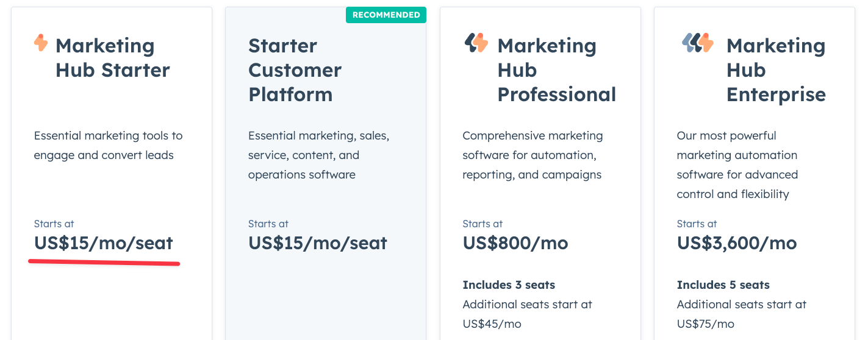868x340 pixels.
Task: Click the Marketing Hub Professional double-bolt icon
Action: [476, 43]
